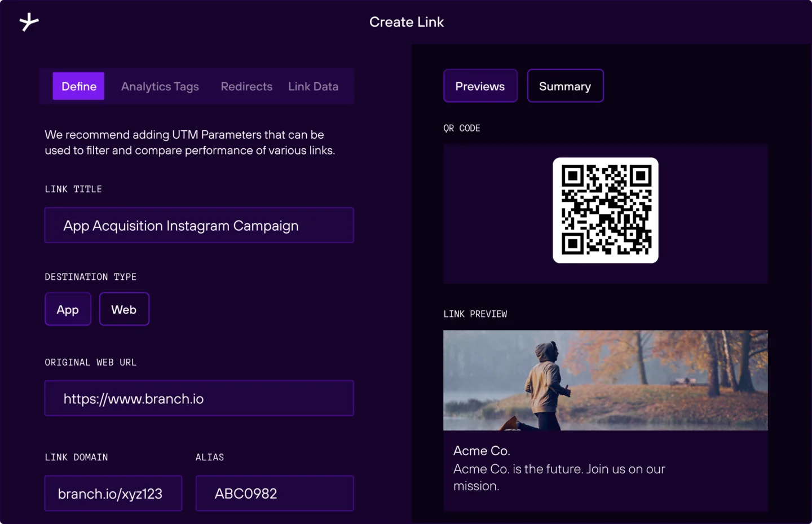Click the generated QR code image
Viewport: 812px width, 524px height.
pyautogui.click(x=605, y=210)
